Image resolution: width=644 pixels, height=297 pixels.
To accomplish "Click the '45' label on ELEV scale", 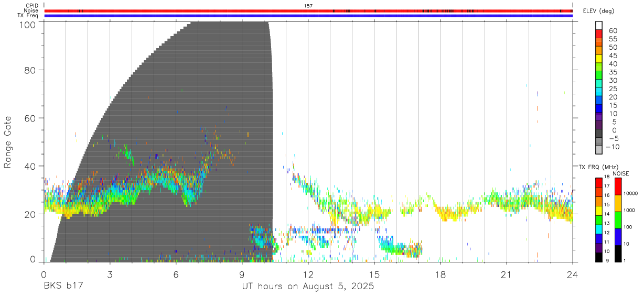I will 613,56.
